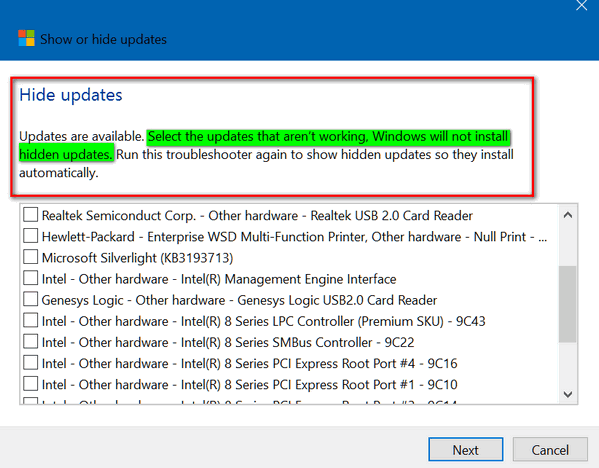The width and height of the screenshot is (599, 468).
Task: Check Intel 8 Series LPC Controller 9C43
Action: [x=30, y=320]
